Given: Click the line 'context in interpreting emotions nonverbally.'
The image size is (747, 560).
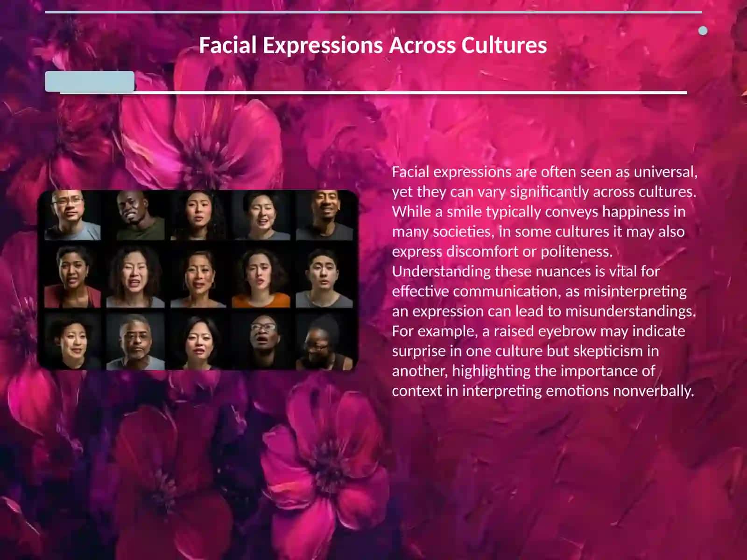Looking at the screenshot, I should (543, 391).
